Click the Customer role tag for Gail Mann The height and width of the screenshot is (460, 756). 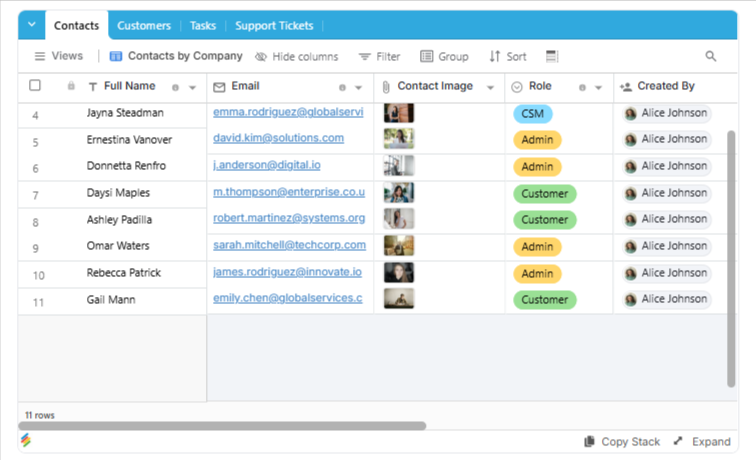[545, 300]
